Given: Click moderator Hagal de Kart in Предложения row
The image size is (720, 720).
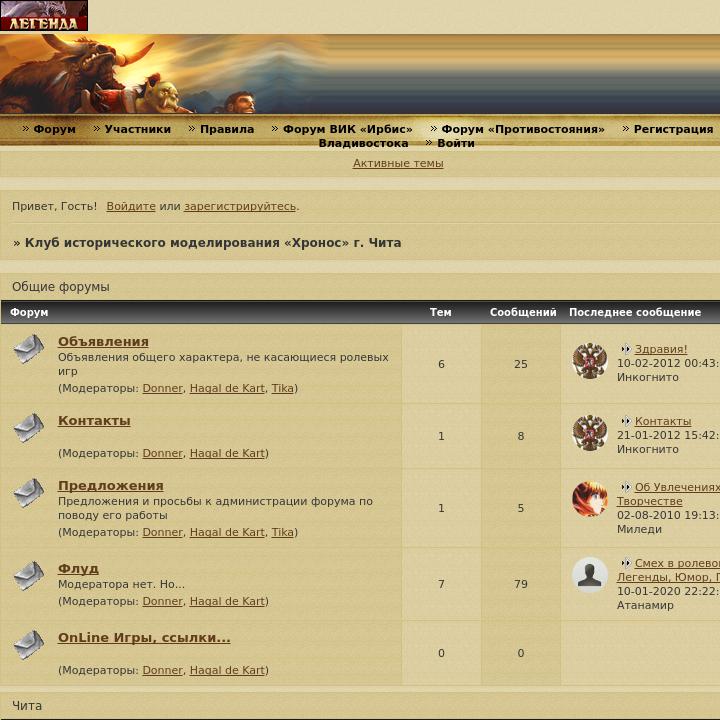Looking at the screenshot, I should [227, 532].
